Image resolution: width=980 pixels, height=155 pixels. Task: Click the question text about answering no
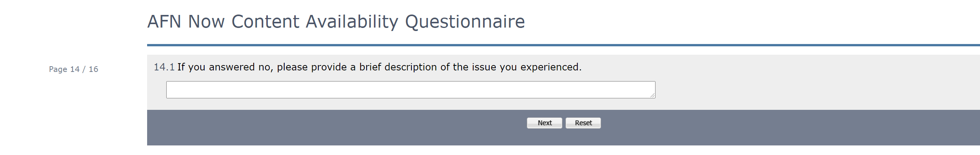379,67
